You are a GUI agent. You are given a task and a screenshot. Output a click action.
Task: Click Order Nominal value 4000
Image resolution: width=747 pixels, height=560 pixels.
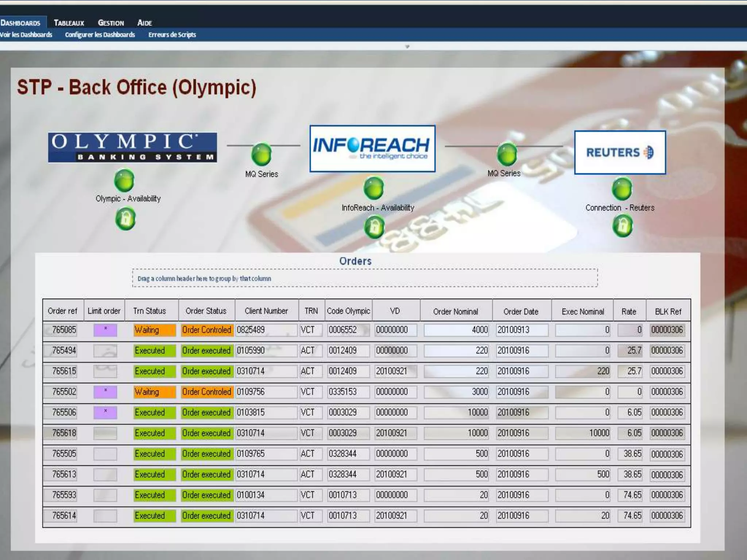[x=456, y=330]
